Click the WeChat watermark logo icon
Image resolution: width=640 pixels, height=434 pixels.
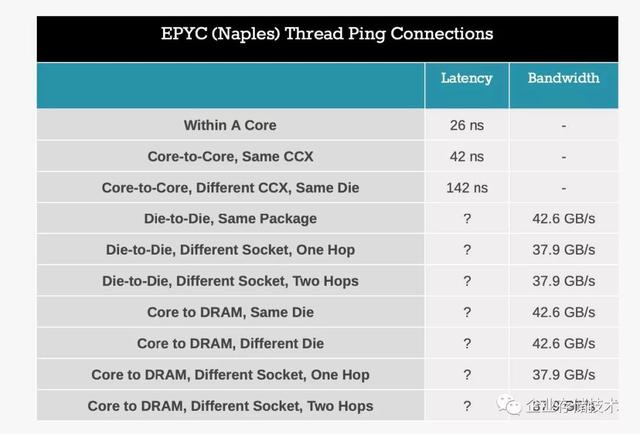tap(508, 404)
